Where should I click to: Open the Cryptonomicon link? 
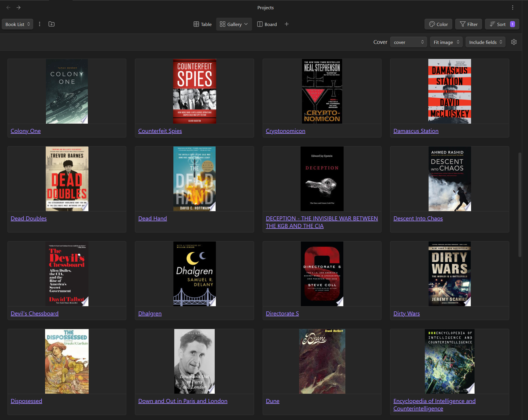pyautogui.click(x=285, y=131)
